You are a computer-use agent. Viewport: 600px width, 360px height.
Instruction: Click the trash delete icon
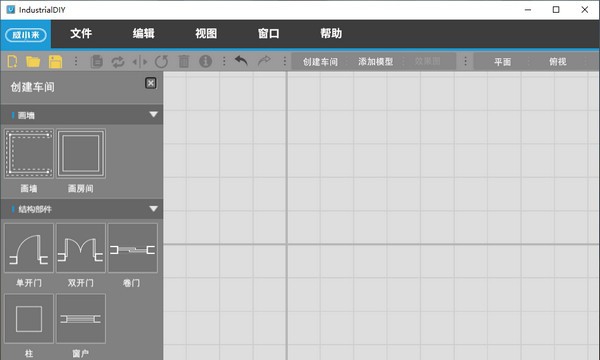click(x=184, y=62)
